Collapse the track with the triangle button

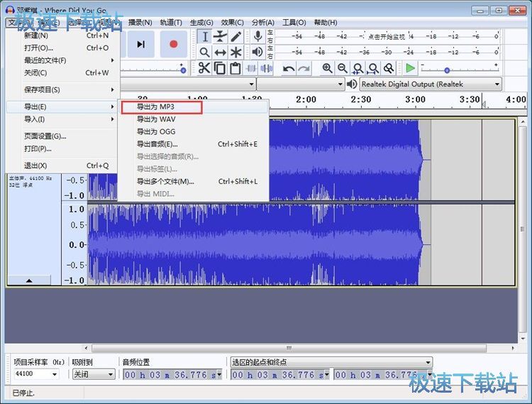[29, 280]
